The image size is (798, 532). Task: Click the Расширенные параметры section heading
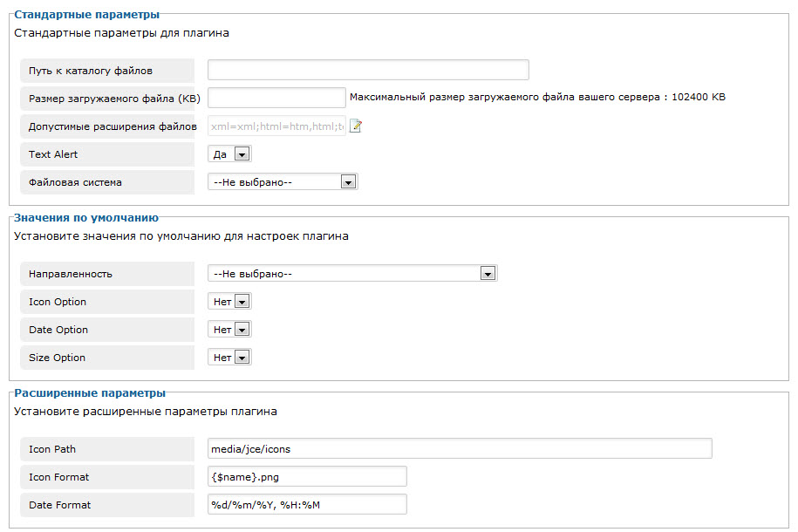coord(90,393)
